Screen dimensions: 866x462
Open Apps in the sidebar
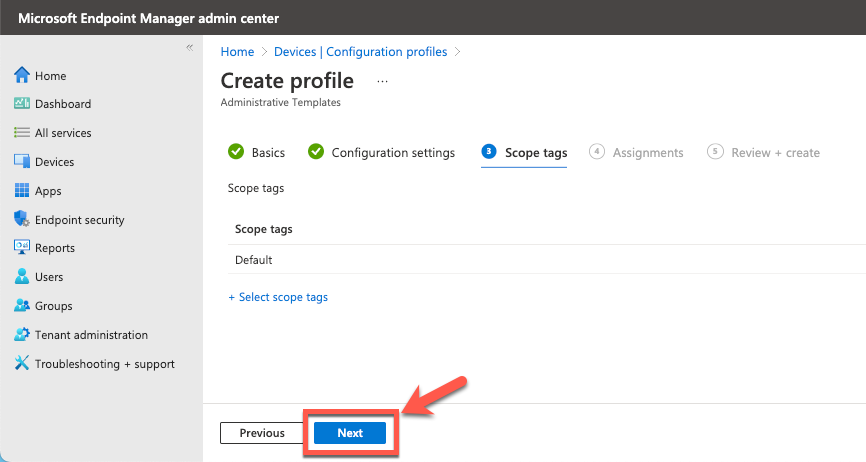pos(48,191)
